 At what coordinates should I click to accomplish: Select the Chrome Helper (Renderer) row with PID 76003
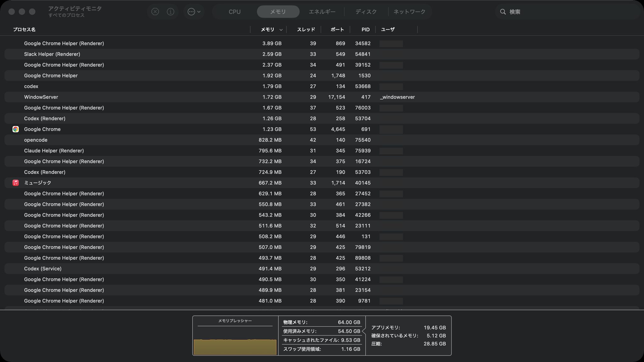(x=322, y=108)
